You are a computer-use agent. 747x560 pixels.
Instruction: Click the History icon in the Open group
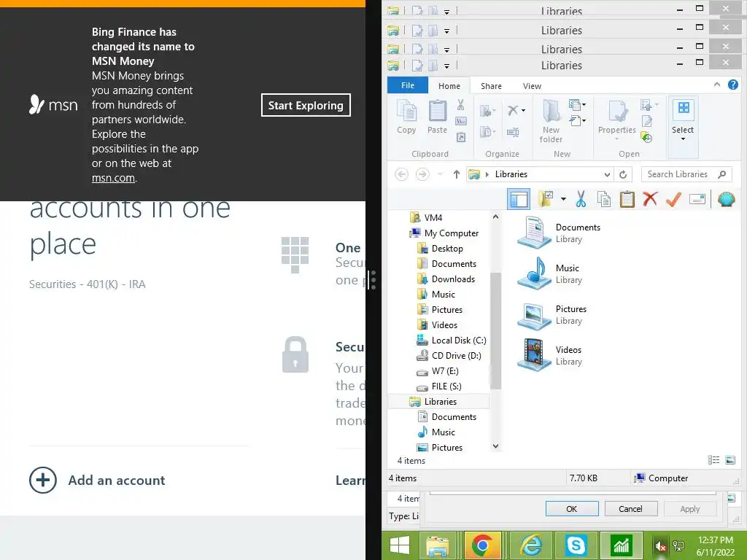646,138
